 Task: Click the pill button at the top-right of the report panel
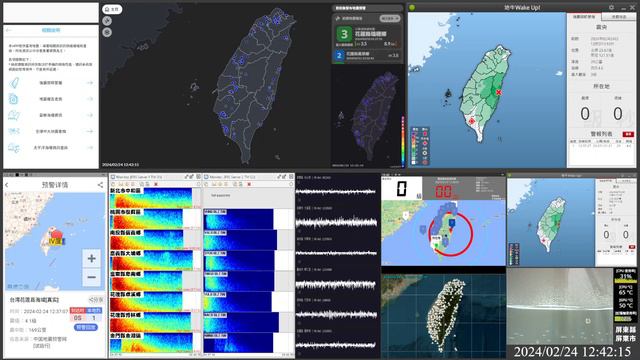(389, 18)
